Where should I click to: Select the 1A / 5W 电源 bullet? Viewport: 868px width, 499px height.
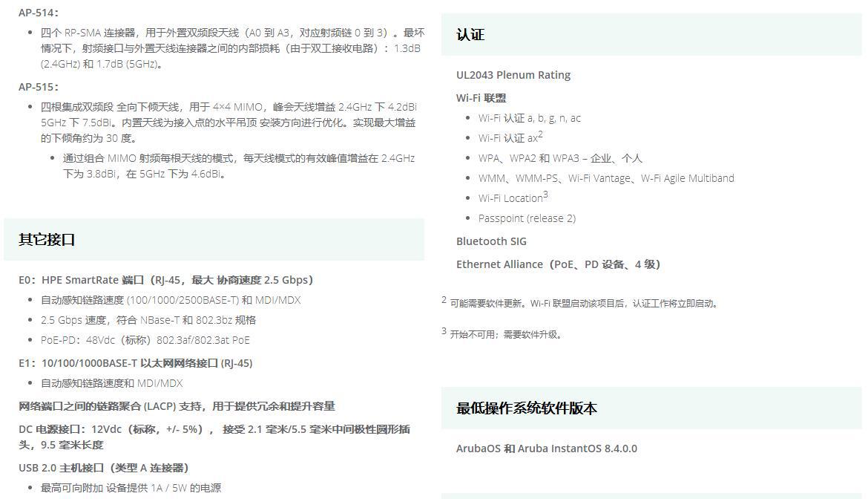[x=131, y=488]
